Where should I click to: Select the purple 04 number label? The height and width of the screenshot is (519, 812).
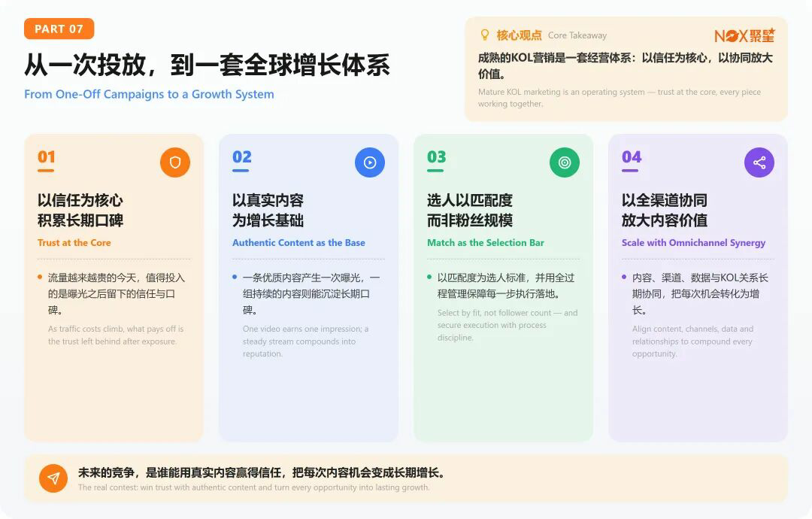tap(632, 157)
